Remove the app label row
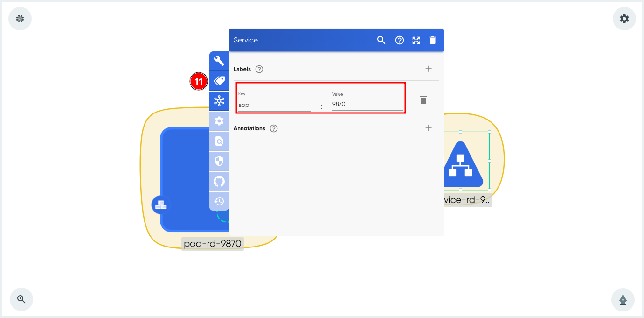644x318 pixels. coord(423,100)
